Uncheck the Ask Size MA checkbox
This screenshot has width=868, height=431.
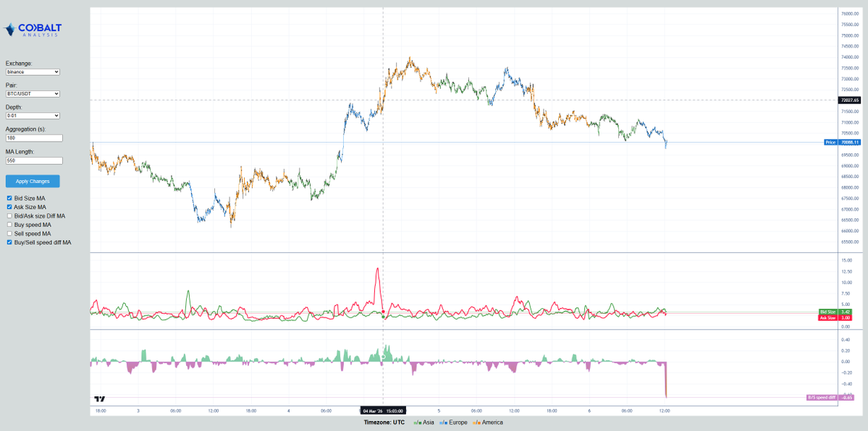pyautogui.click(x=9, y=206)
